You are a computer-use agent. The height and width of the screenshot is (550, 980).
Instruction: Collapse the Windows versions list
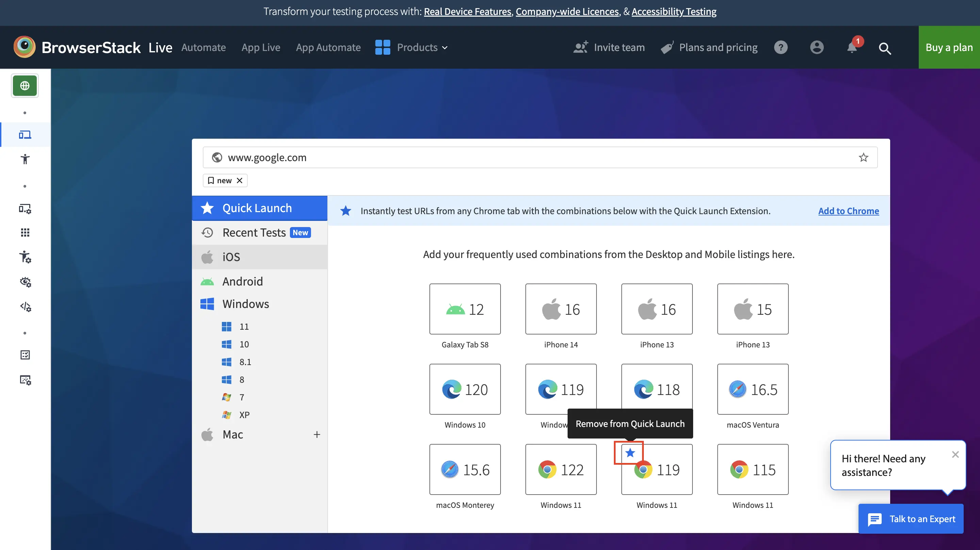tap(245, 304)
